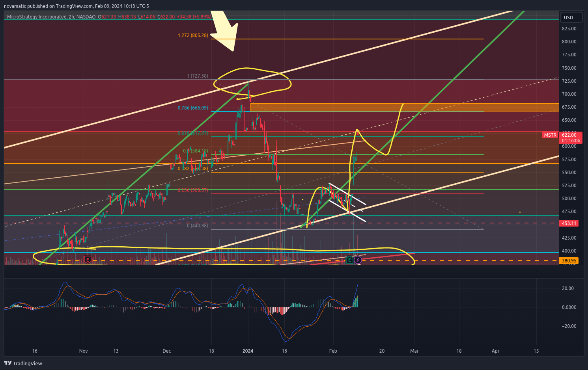Screen dimensions: 588x370
Task: Click the TradingView logo at the bottom
Action: (x=23, y=363)
